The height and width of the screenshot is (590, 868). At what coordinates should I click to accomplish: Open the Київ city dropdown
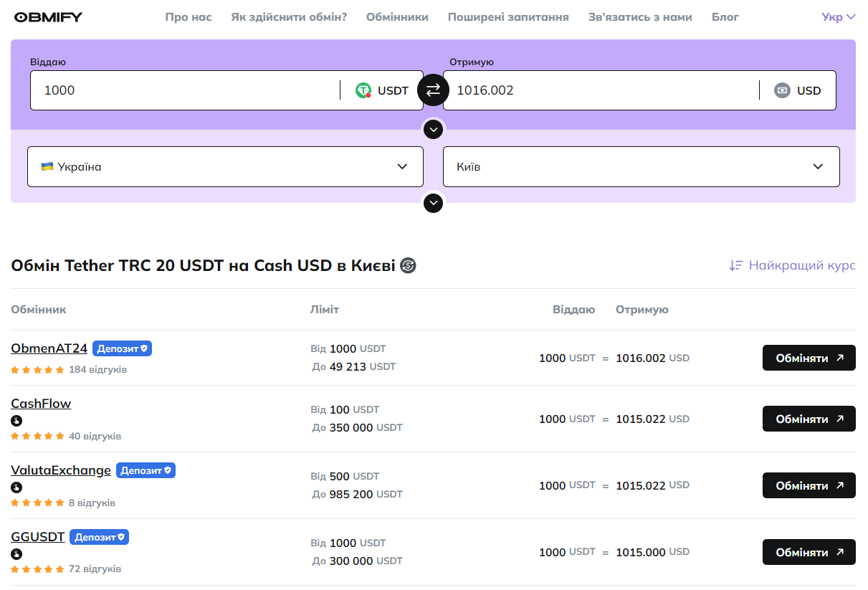[x=642, y=166]
